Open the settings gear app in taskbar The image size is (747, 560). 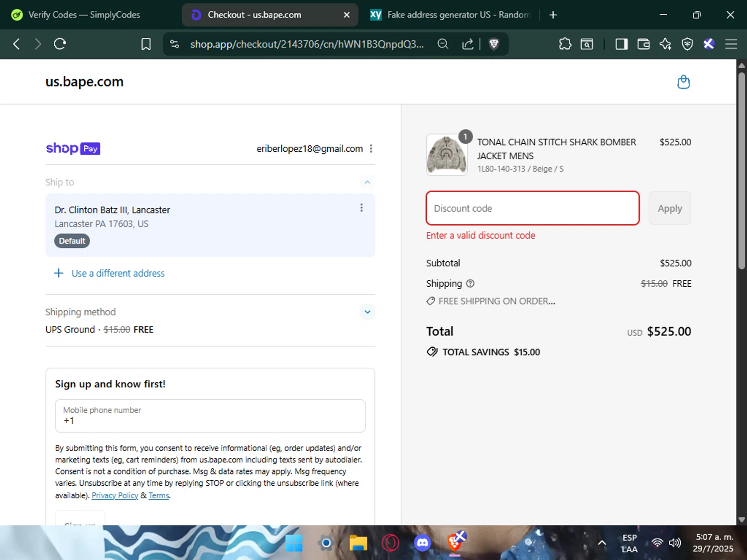(326, 543)
